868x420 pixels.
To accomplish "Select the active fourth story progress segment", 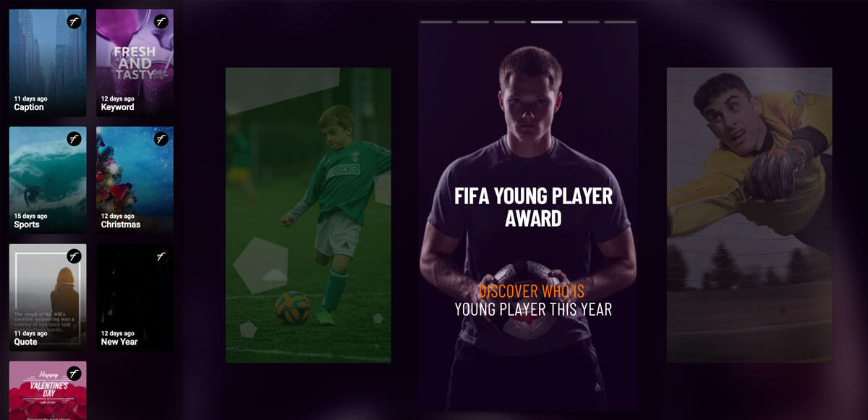I will tap(547, 22).
